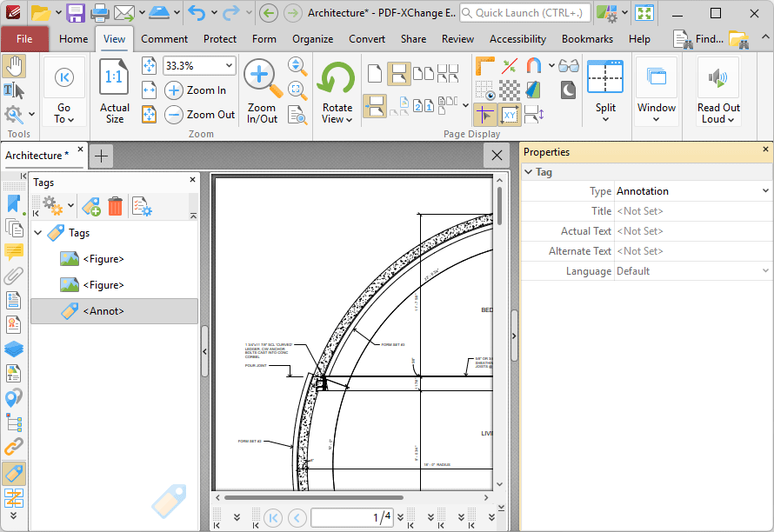Switch to the Comment ribbon tab

[x=164, y=39]
